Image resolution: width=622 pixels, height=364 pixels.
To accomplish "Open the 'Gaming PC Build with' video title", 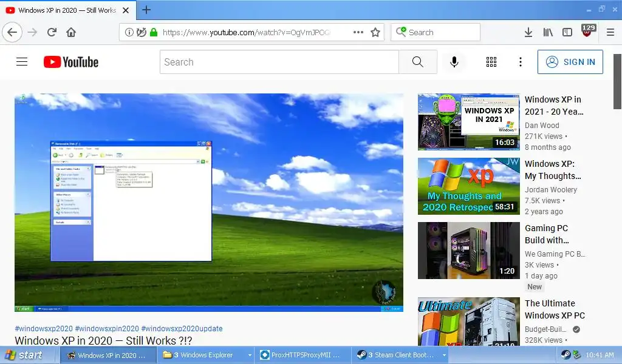I will [547, 234].
